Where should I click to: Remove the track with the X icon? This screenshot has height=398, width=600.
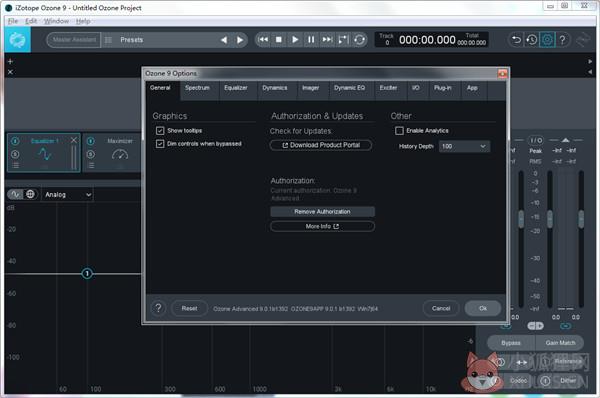(10, 72)
